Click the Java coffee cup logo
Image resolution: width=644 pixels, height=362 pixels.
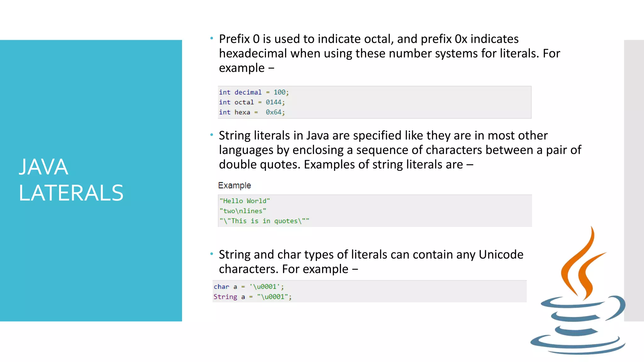click(x=578, y=290)
